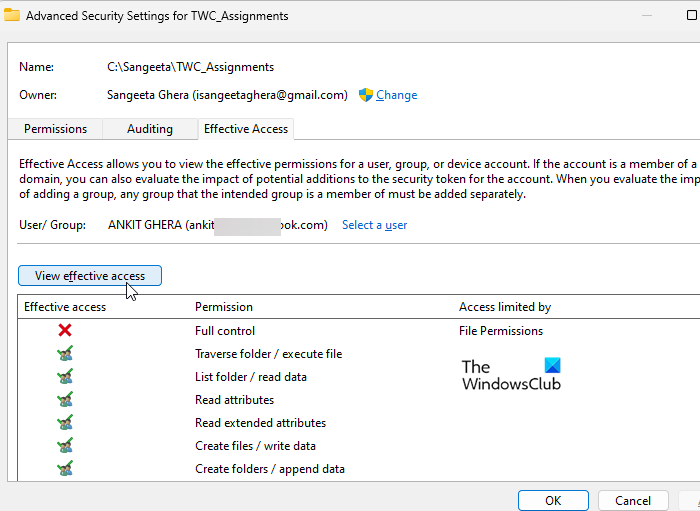
Task: Click the shield icon next to Change
Action: (366, 95)
